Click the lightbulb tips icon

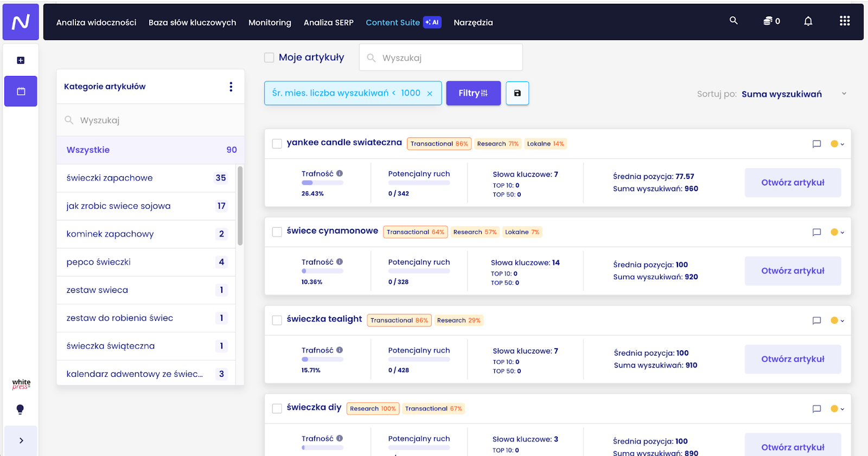coord(20,409)
